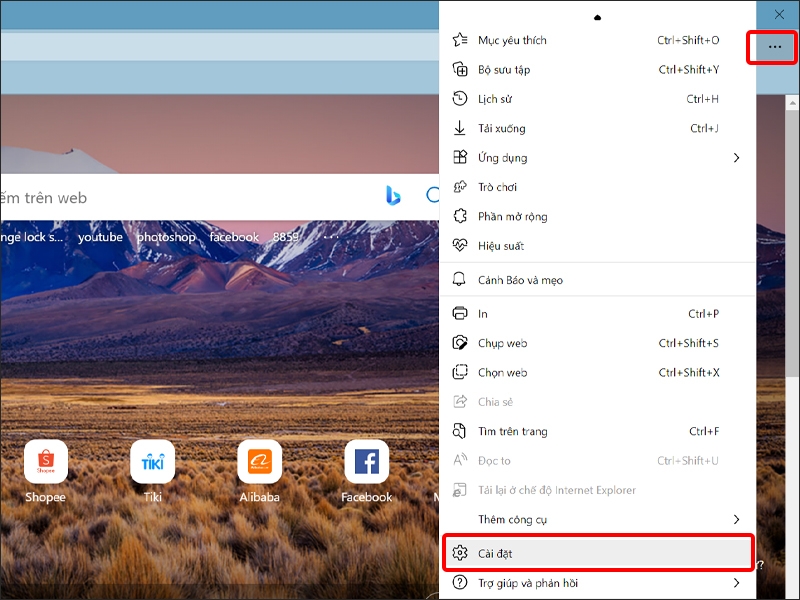Click the Web select icon beside Chọn web
The width and height of the screenshot is (800, 600).
[460, 372]
